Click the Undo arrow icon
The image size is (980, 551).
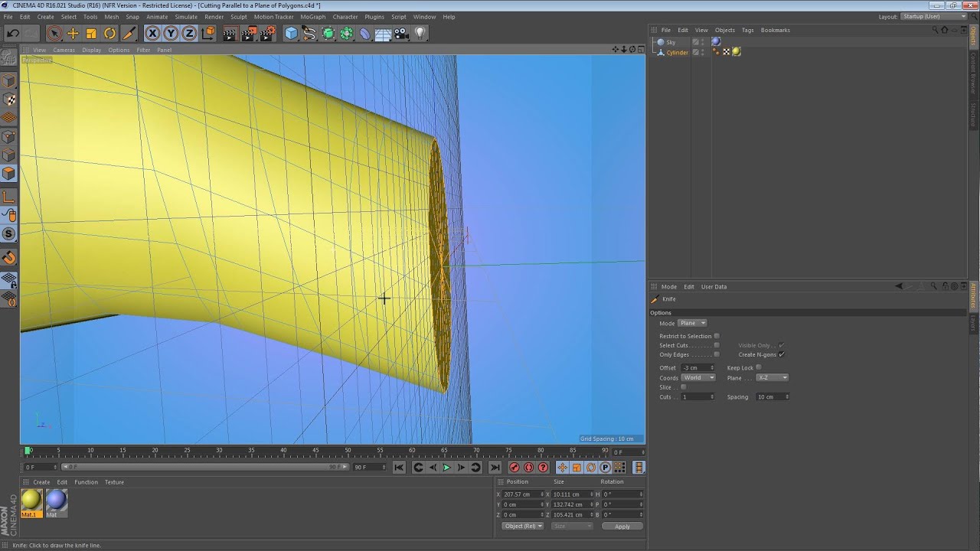pos(12,33)
